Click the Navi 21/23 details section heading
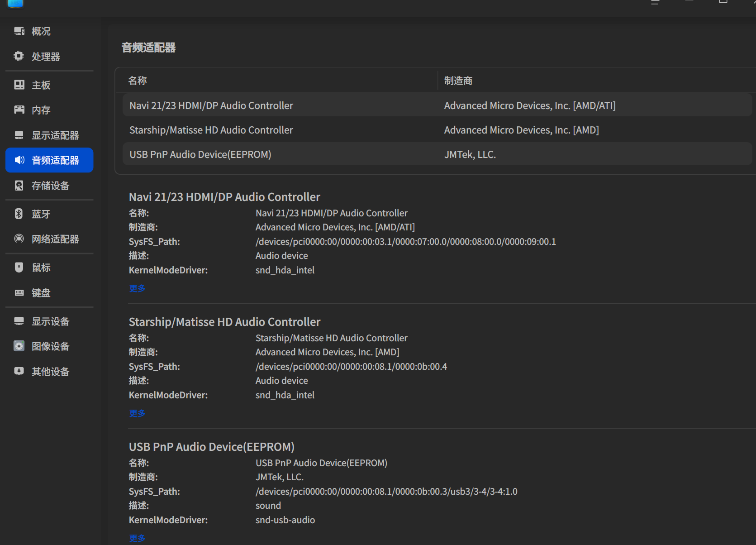The height and width of the screenshot is (545, 756). pyautogui.click(x=224, y=197)
